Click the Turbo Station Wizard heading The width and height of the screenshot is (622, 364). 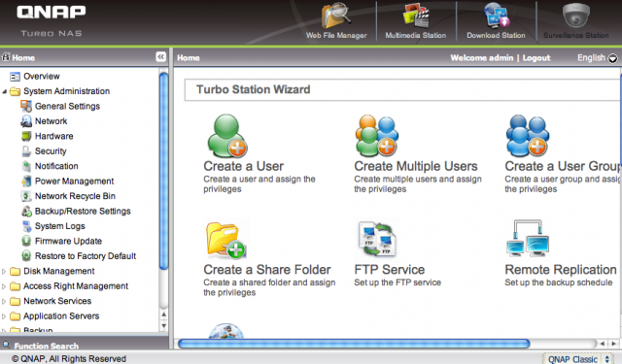253,89
